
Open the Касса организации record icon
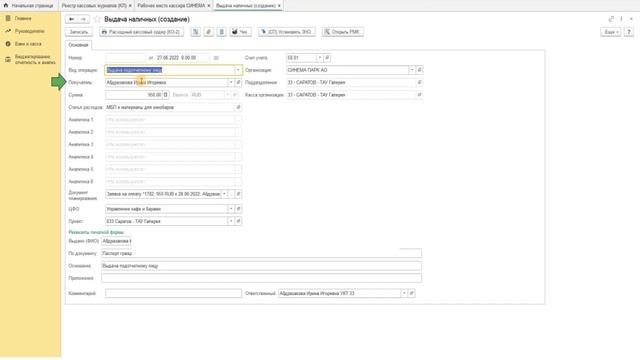[x=419, y=95]
